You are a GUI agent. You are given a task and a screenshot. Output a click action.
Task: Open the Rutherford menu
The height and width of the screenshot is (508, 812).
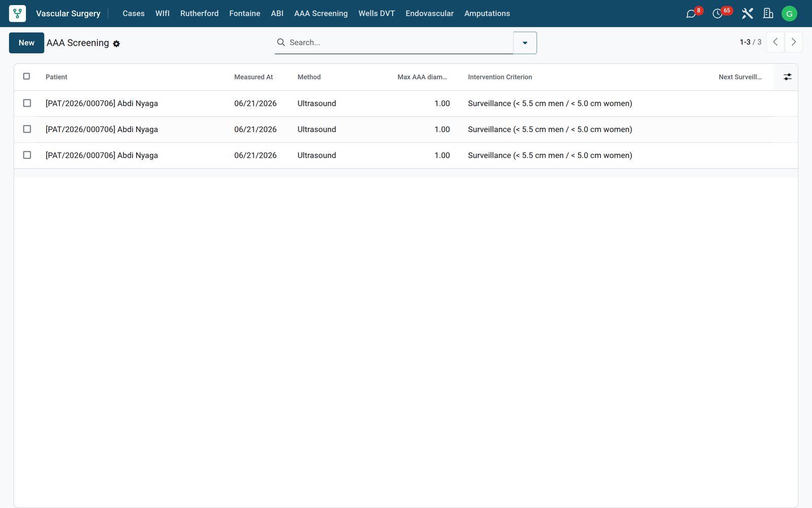tap(199, 14)
